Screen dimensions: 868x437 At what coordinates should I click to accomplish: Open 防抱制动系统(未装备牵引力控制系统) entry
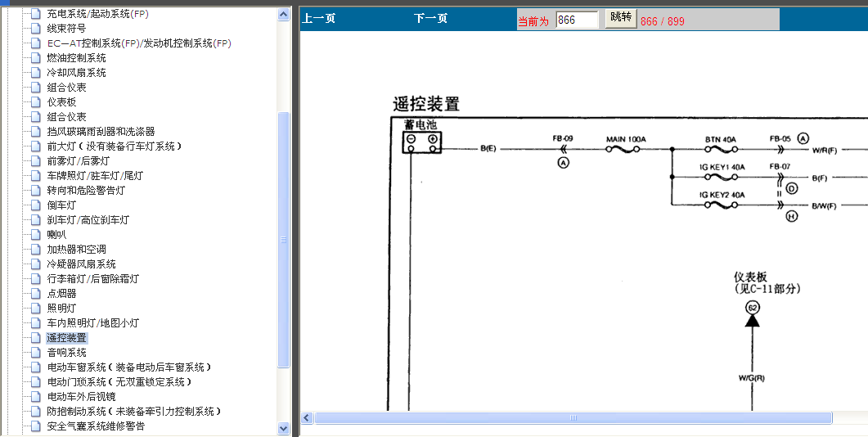click(x=134, y=412)
